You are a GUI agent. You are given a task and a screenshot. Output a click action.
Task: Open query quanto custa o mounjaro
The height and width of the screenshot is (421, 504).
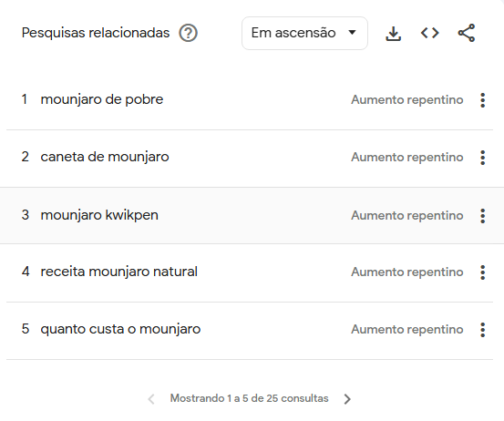pos(120,329)
